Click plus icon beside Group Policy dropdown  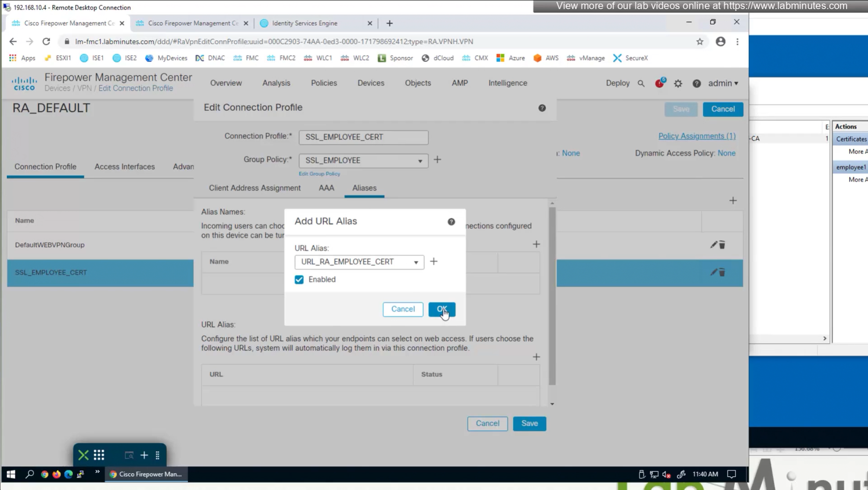[x=437, y=160]
